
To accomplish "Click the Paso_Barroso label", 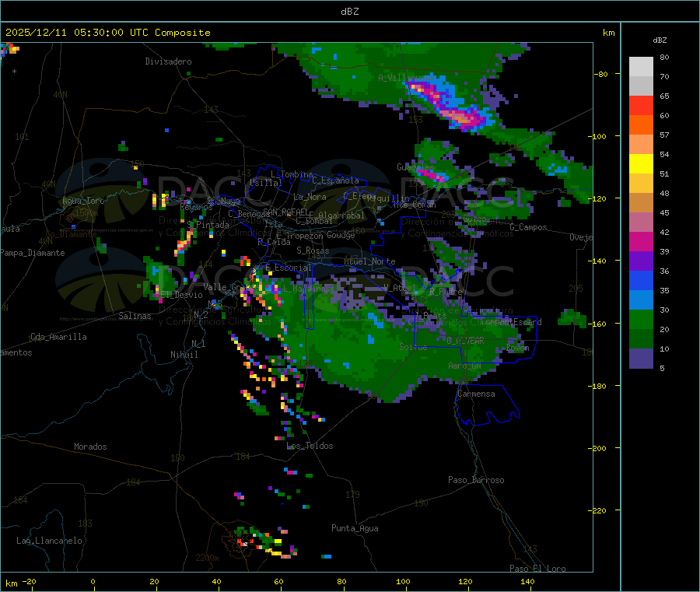I will pos(476,480).
